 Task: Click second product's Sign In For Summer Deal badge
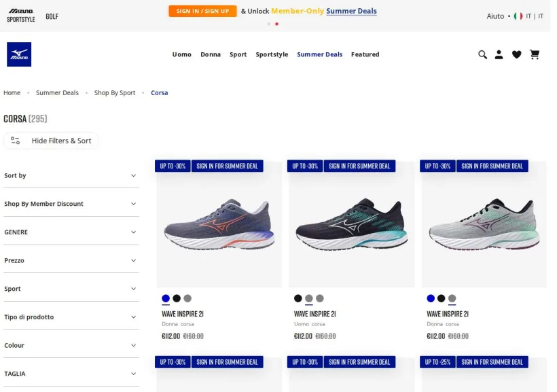359,166
